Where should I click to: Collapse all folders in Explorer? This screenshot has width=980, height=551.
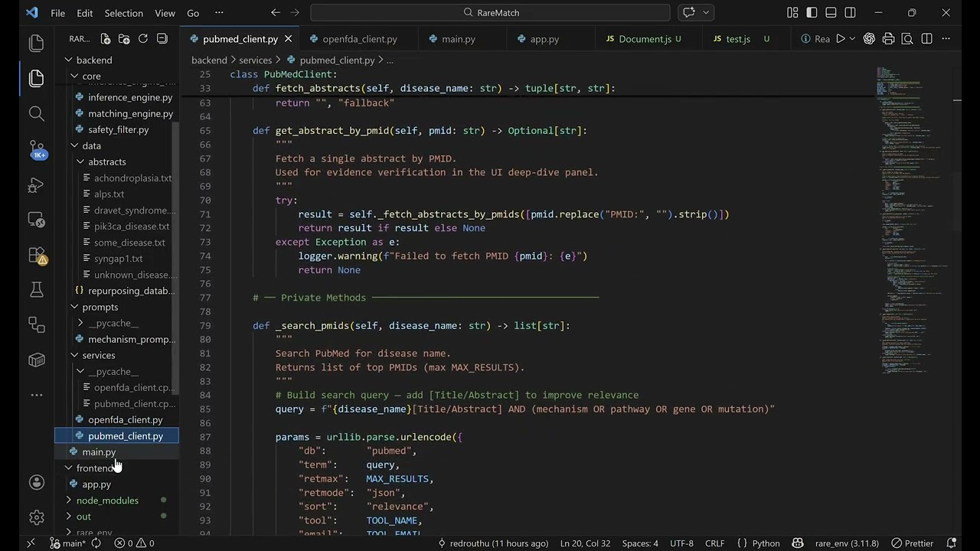[x=162, y=39]
